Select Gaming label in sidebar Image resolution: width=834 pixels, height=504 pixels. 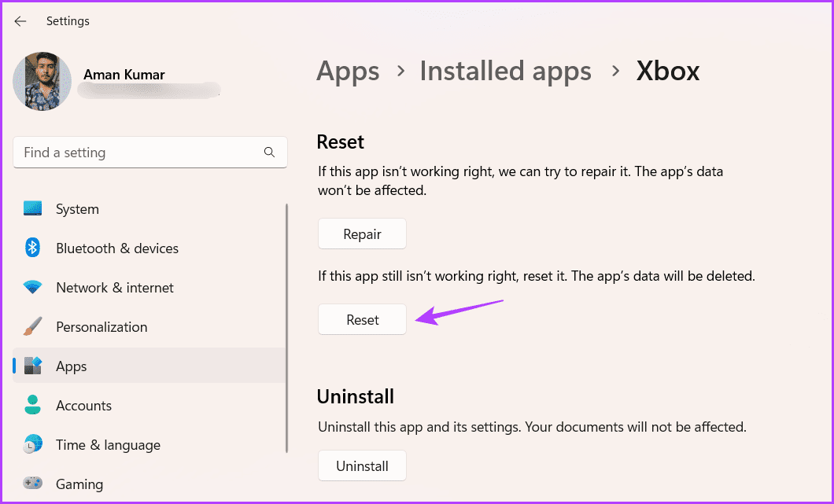(x=79, y=484)
